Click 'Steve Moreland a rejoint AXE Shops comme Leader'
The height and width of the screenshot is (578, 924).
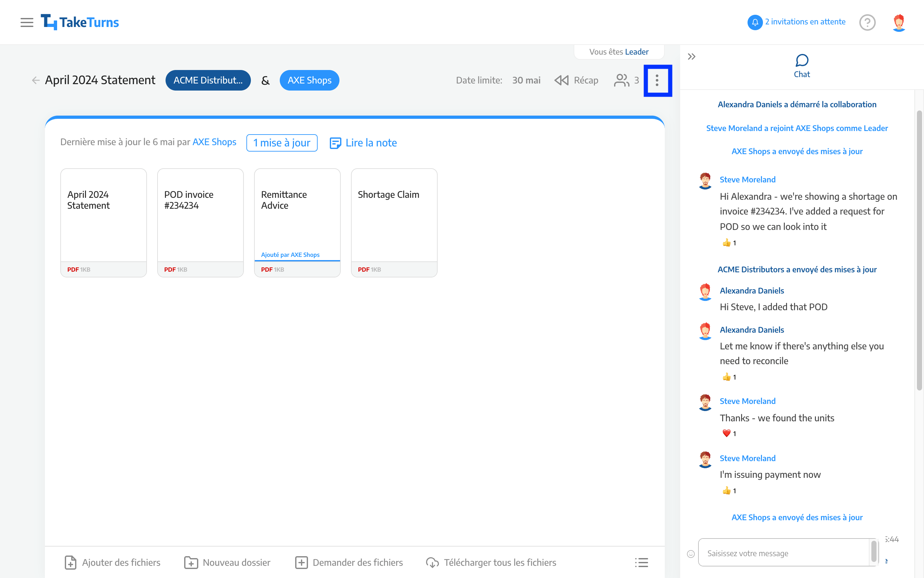[x=797, y=128]
